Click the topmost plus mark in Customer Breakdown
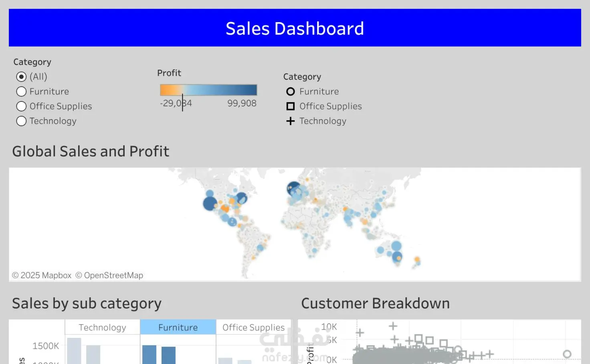 coord(393,326)
